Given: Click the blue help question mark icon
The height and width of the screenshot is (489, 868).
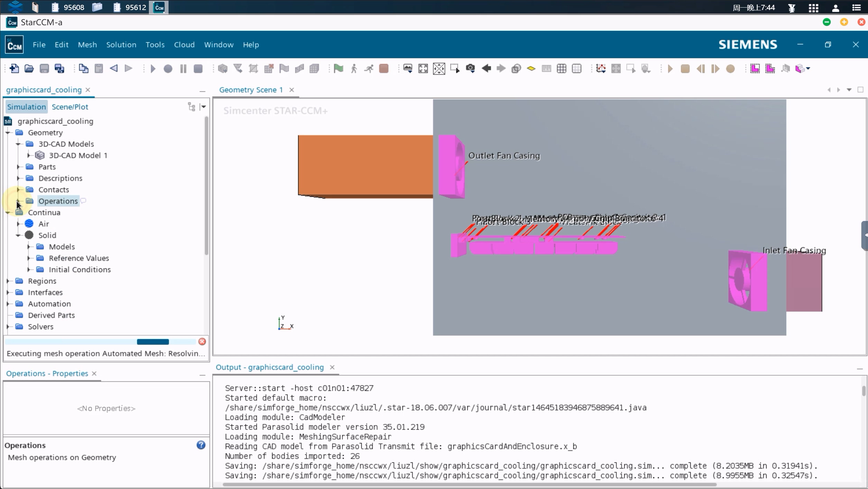Looking at the screenshot, I should point(201,445).
